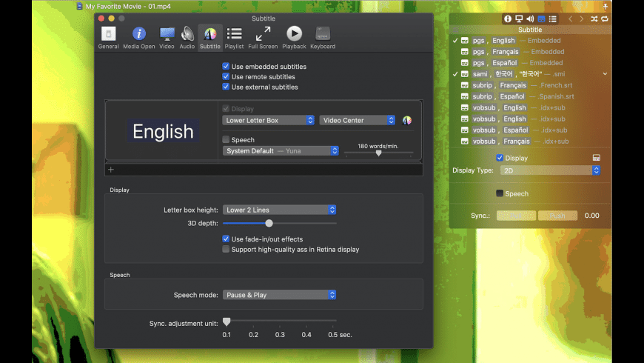The height and width of the screenshot is (363, 644).
Task: Select subrip Español .Spanish.srt track
Action: point(530,96)
